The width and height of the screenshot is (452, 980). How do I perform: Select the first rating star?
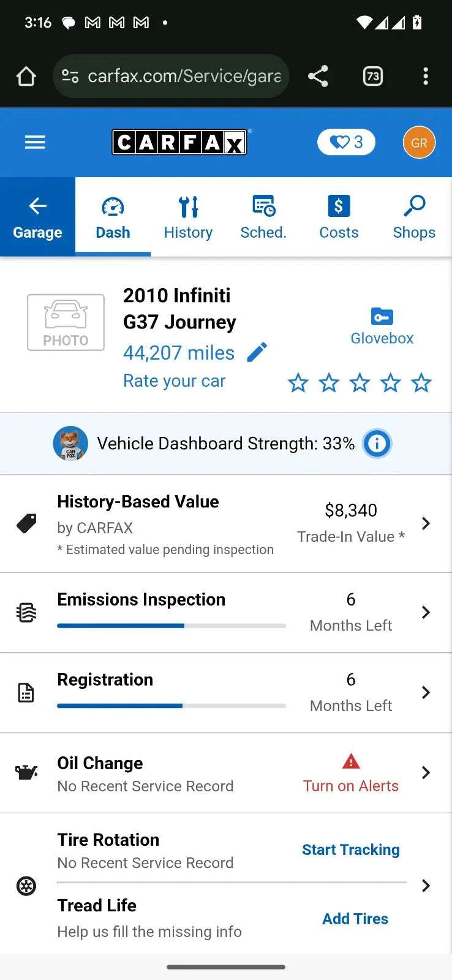click(298, 383)
